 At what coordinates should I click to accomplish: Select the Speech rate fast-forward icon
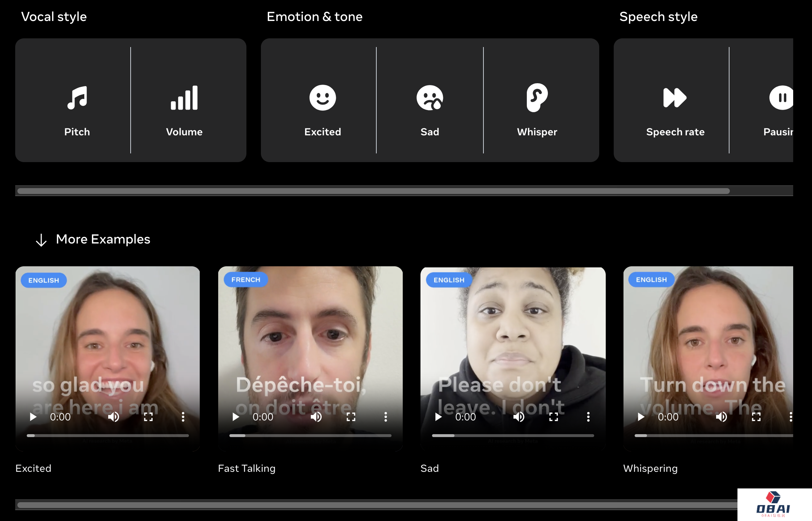[x=675, y=98]
